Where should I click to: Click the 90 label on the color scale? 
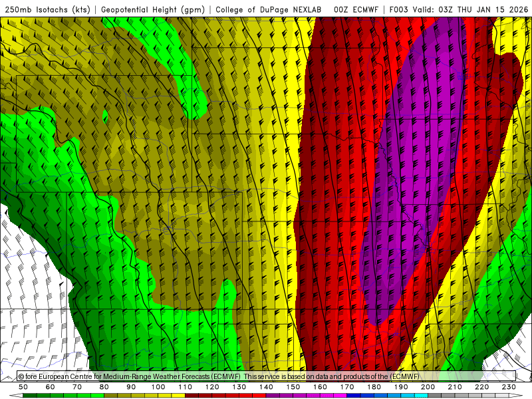pyautogui.click(x=131, y=387)
